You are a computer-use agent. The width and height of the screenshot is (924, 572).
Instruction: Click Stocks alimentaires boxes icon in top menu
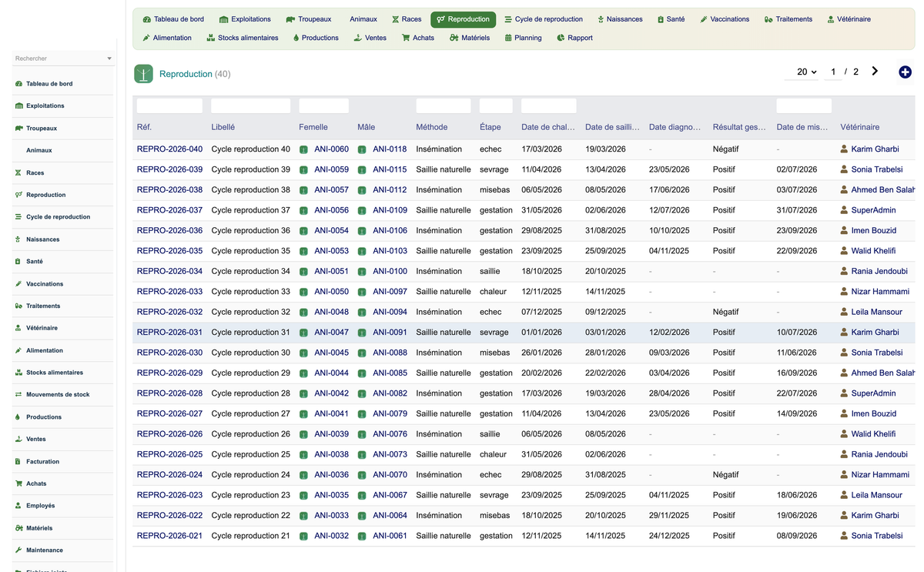[x=211, y=38]
